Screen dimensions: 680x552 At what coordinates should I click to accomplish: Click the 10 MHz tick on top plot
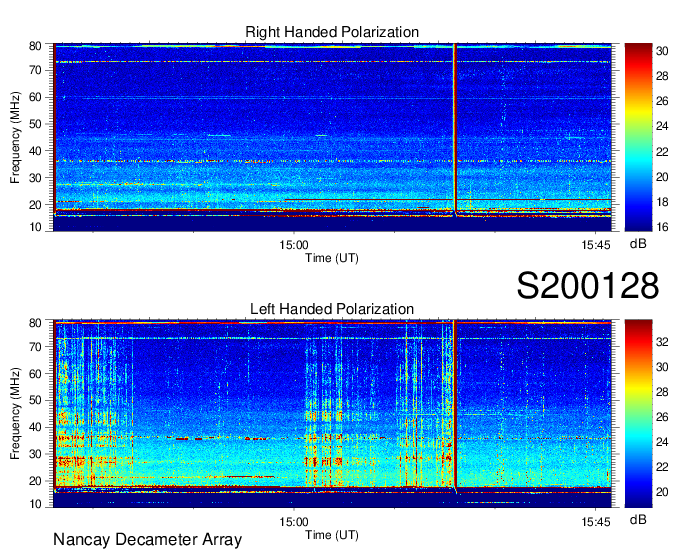tap(35, 227)
